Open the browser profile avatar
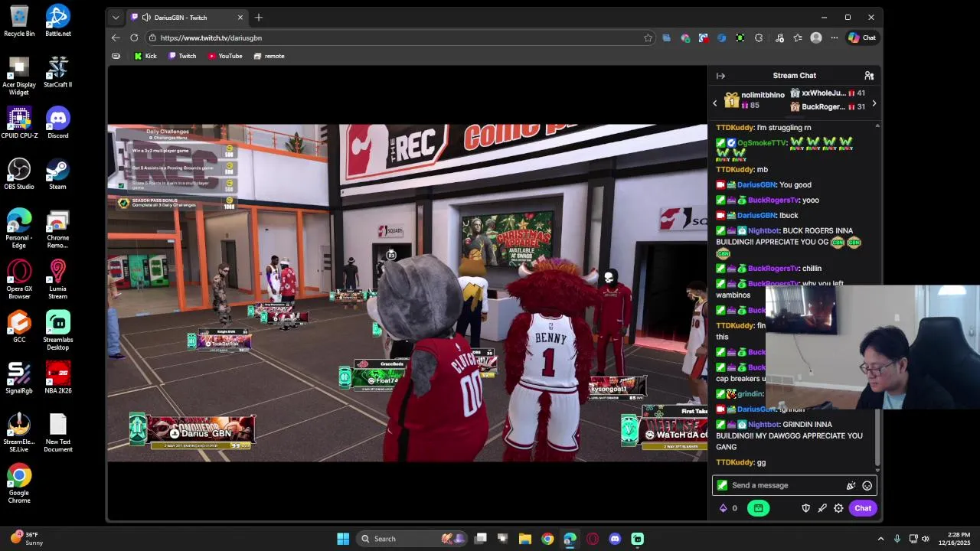Image resolution: width=980 pixels, height=551 pixels. pyautogui.click(x=816, y=37)
